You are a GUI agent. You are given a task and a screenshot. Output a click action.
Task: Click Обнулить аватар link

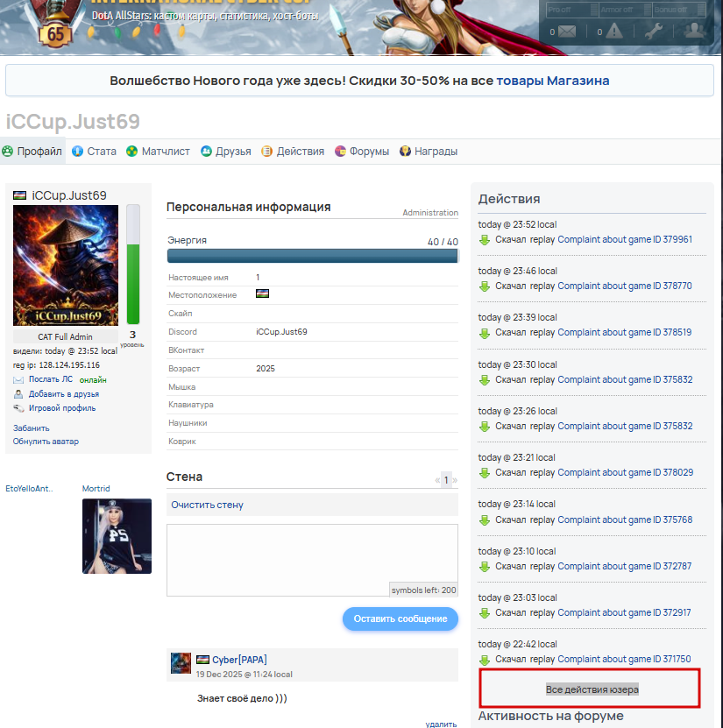pyautogui.click(x=46, y=442)
